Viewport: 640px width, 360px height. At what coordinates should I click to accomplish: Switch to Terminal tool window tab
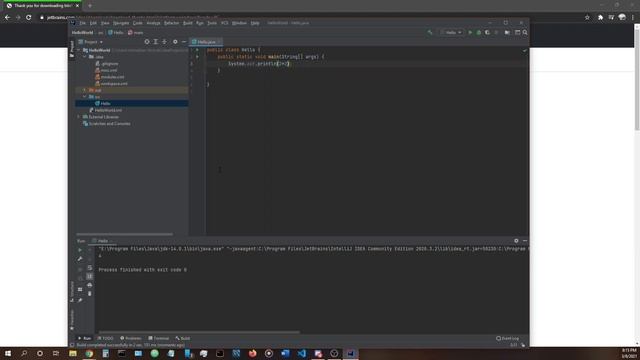click(158, 338)
